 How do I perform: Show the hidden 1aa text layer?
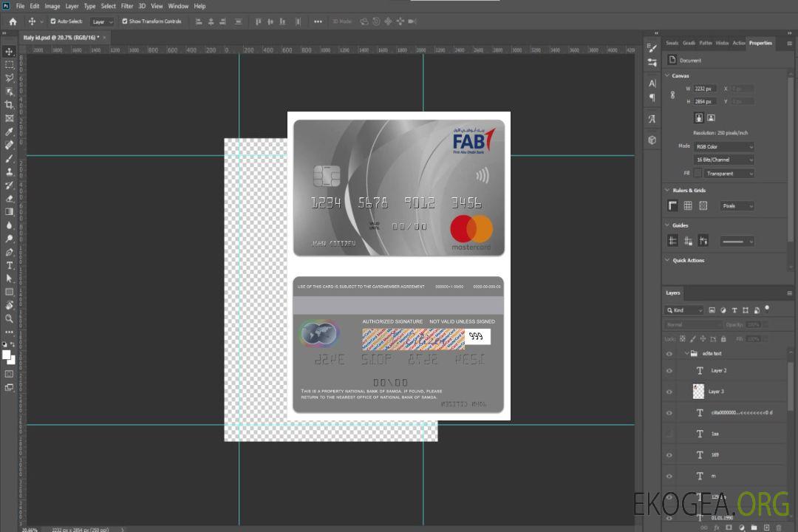(669, 434)
